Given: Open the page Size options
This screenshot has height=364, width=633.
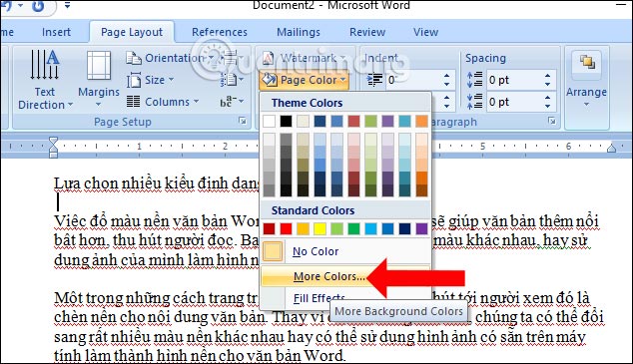Looking at the screenshot, I should [150, 80].
